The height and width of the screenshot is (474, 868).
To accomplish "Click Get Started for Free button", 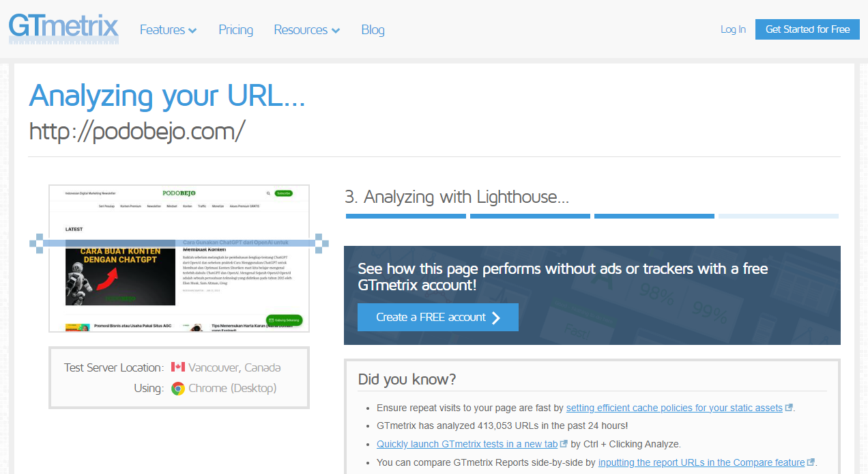I will (x=807, y=29).
